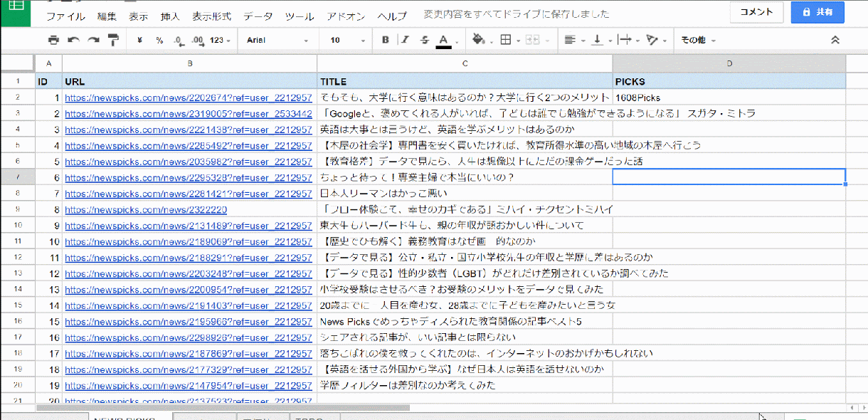The height and width of the screenshot is (420, 868).
Task: Toggle italic formatting
Action: tap(405, 40)
